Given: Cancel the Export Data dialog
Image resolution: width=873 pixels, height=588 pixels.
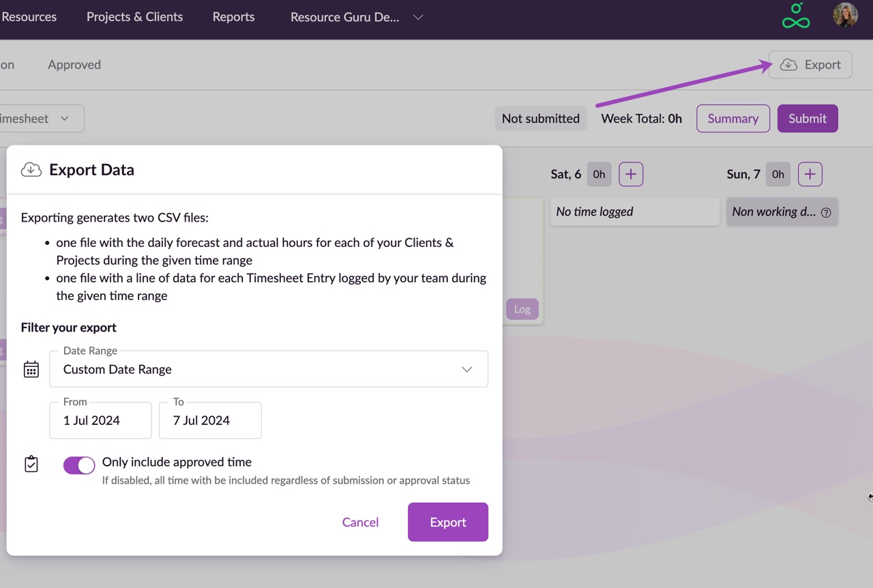Looking at the screenshot, I should (360, 523).
